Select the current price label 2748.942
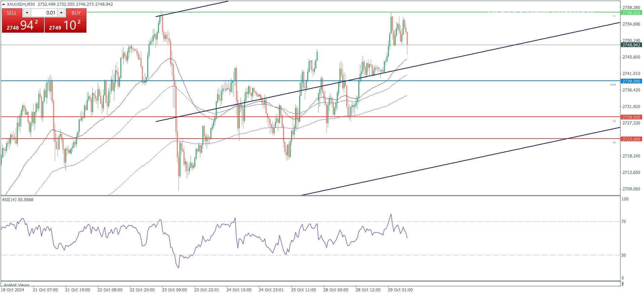Screen dimensions: 644x294 click(x=631, y=45)
